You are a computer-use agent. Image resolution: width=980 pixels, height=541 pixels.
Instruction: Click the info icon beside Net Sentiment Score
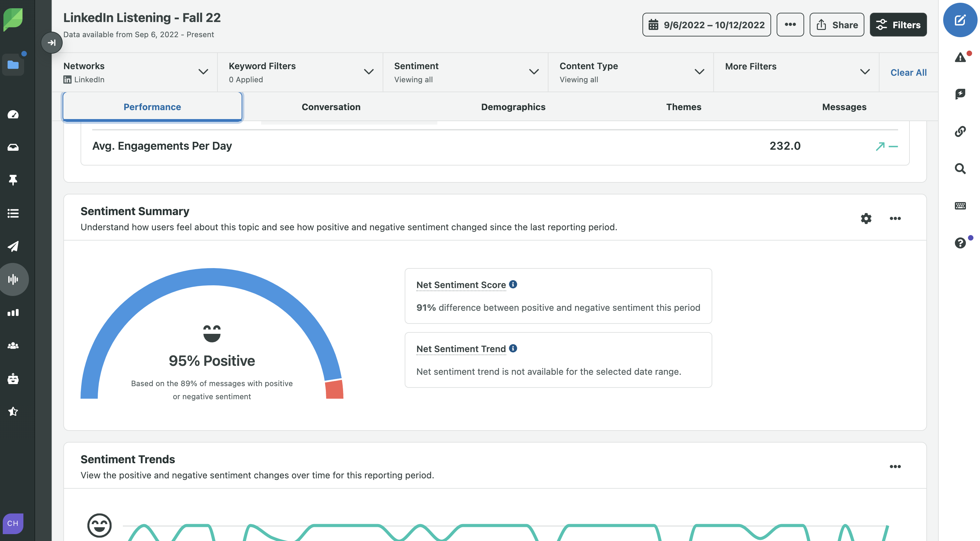click(513, 284)
